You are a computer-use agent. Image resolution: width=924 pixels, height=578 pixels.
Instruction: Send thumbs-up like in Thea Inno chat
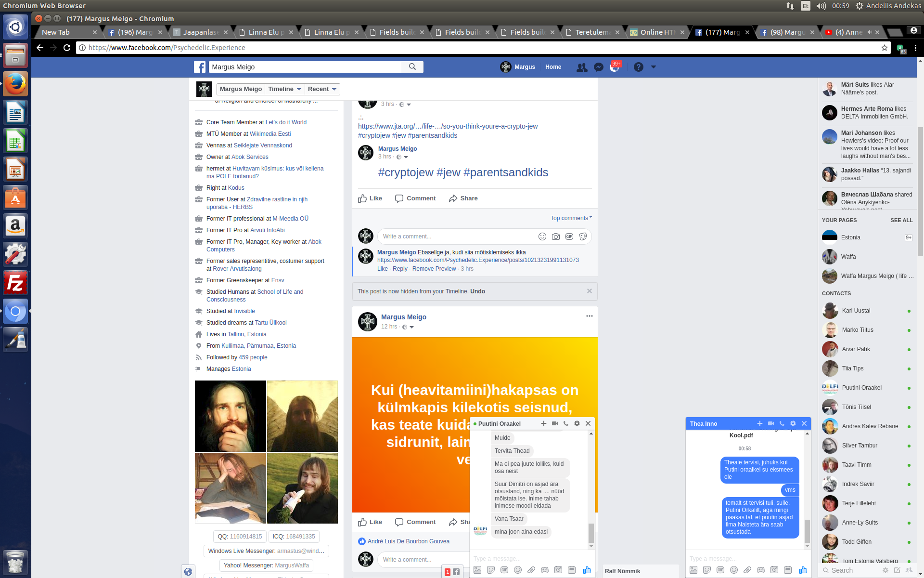803,570
